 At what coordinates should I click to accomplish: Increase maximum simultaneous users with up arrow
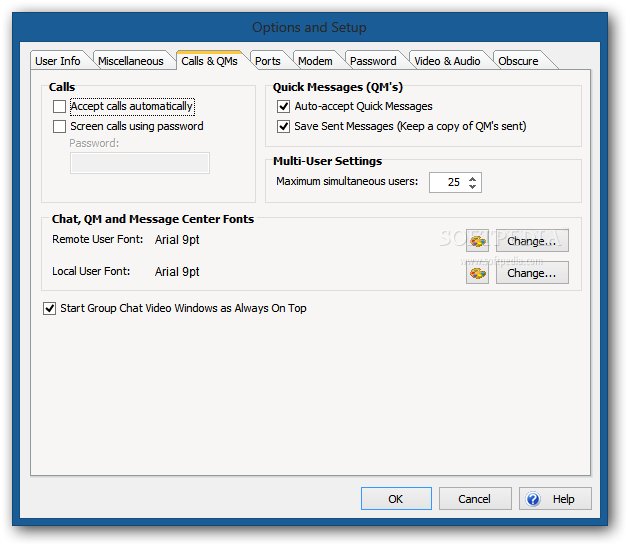point(473,179)
